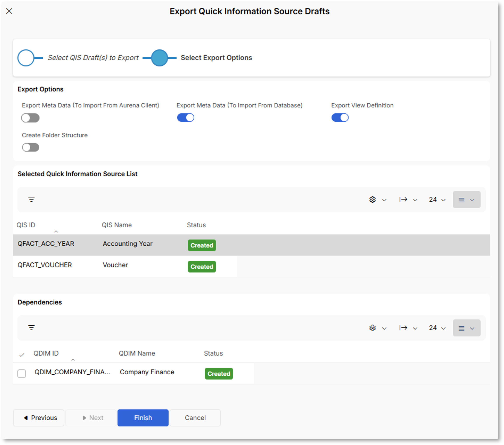Viewport: 504px width, 445px height.
Task: Click QDIM Name column header
Action: [137, 353]
